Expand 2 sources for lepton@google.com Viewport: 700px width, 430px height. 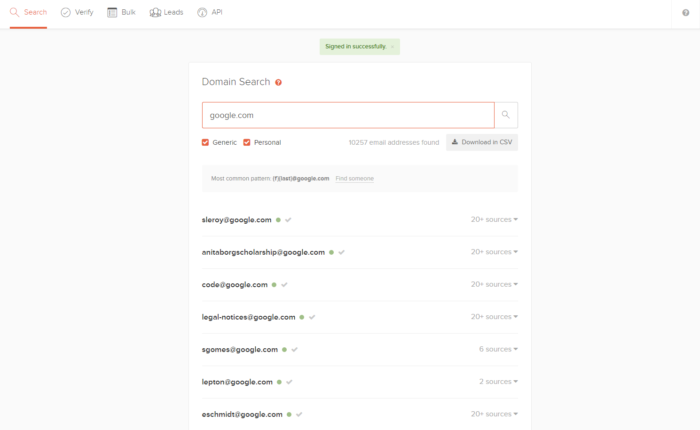pyautogui.click(x=498, y=381)
